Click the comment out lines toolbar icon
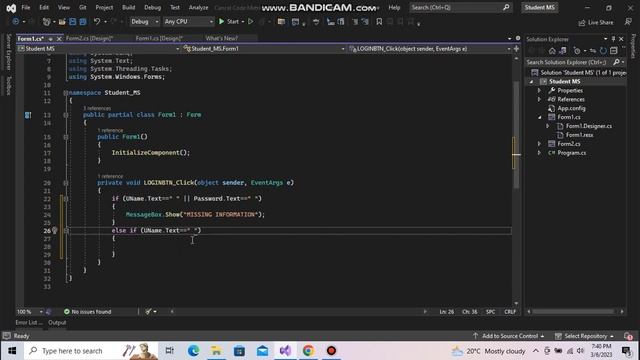Image resolution: width=640 pixels, height=360 pixels. 355,22
